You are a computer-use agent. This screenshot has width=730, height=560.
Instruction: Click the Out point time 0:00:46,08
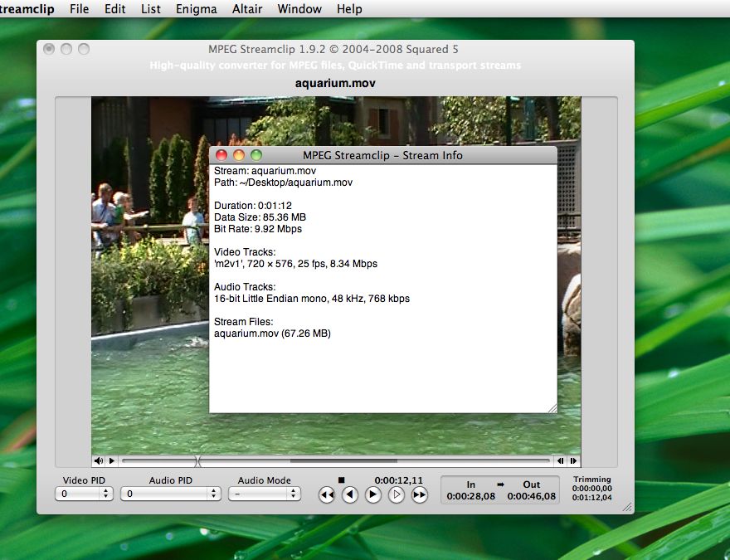532,496
